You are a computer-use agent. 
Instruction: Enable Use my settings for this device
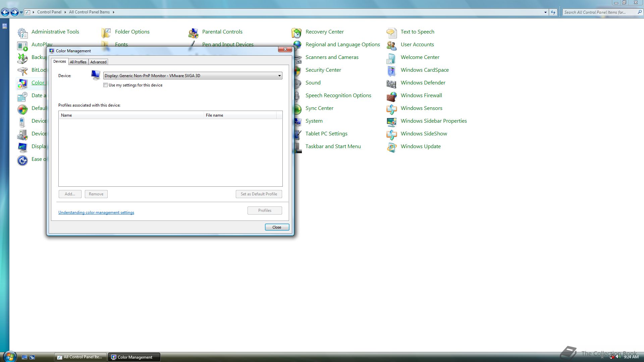(106, 85)
